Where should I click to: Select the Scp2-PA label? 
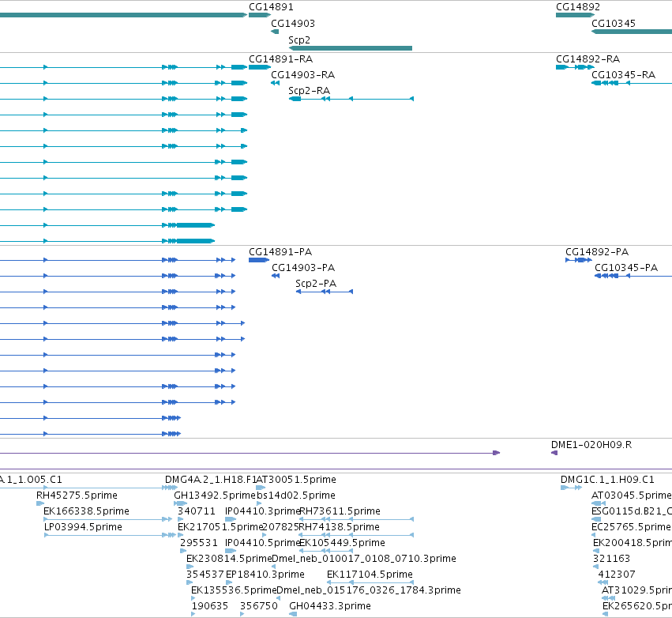pos(316,284)
